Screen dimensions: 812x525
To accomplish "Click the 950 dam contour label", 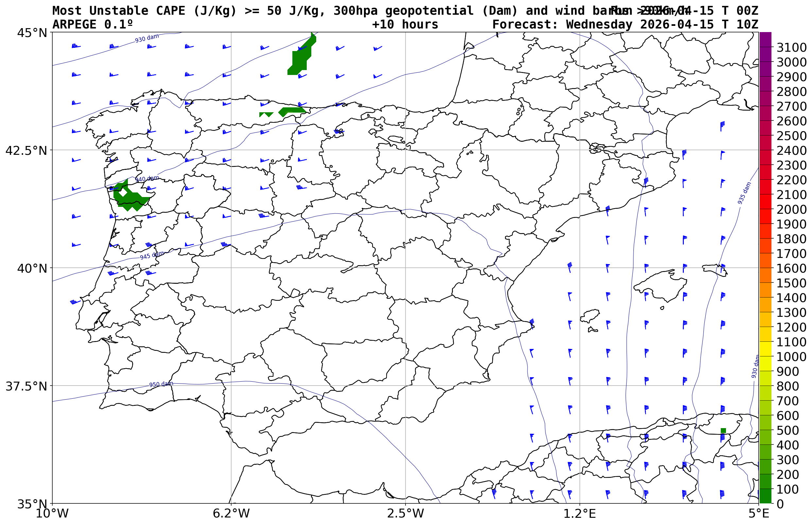I will tap(161, 384).
